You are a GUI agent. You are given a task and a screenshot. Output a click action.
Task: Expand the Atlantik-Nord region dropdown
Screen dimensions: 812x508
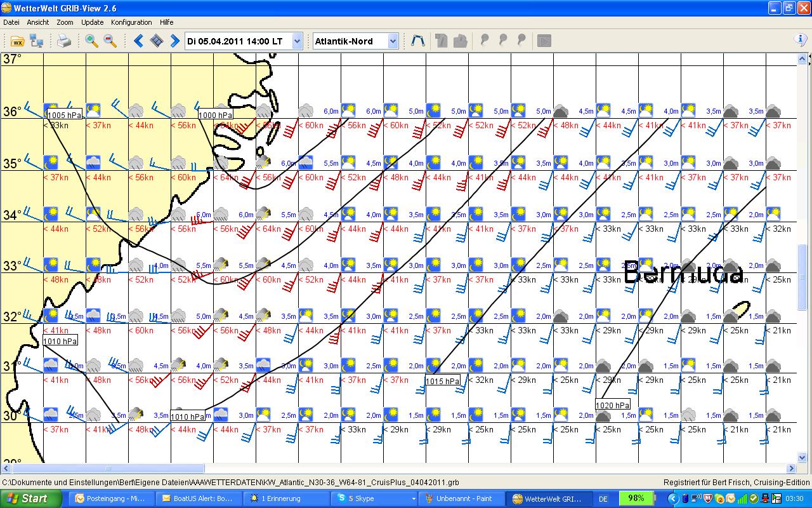click(393, 41)
